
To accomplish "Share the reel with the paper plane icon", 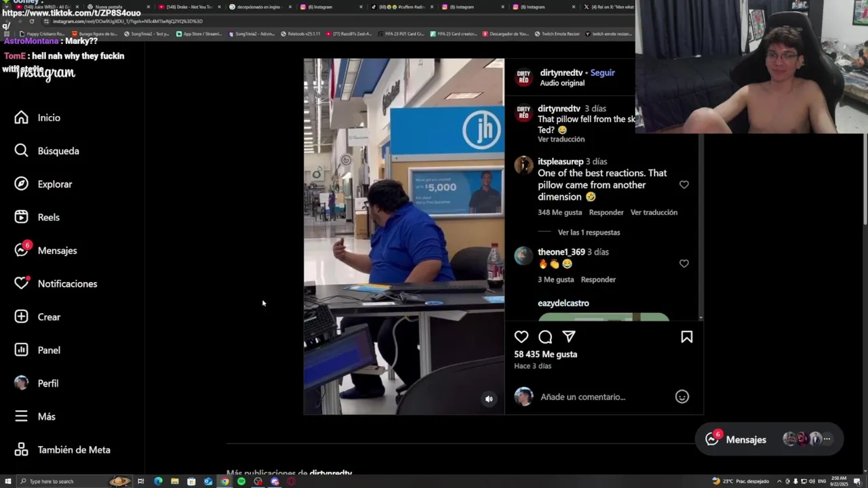I will click(569, 337).
